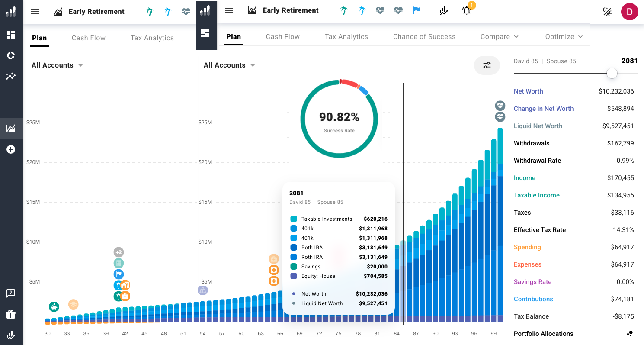Switch to Cash Flow tab in the background window
644x345 pixels.
click(x=89, y=38)
